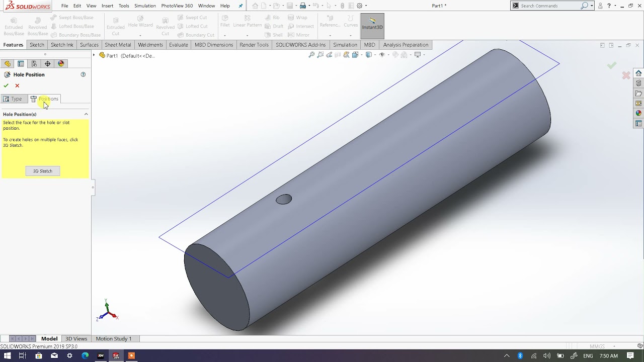
Task: Open the Insert menu
Action: pyautogui.click(x=107, y=6)
